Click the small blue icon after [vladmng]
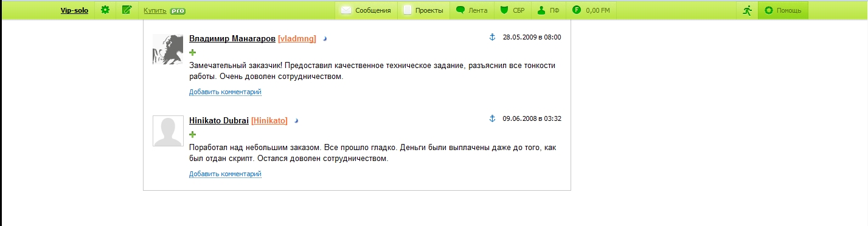 tap(325, 39)
